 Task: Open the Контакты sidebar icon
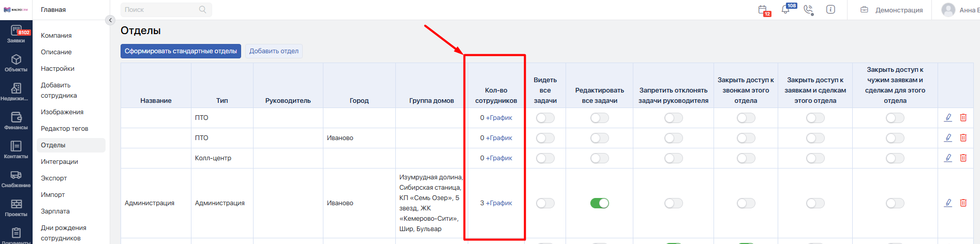tap(16, 150)
